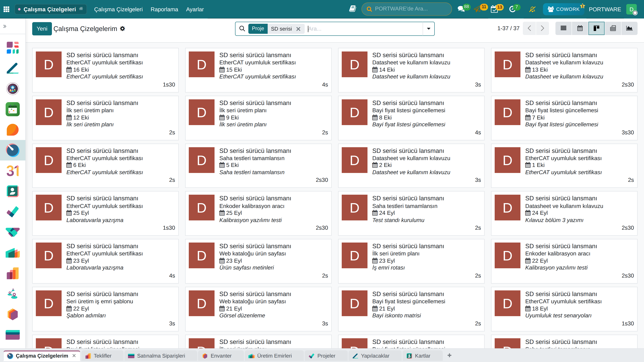The width and height of the screenshot is (644, 362).
Task: Open the dashboard app in sidebar
Action: [x=12, y=47]
